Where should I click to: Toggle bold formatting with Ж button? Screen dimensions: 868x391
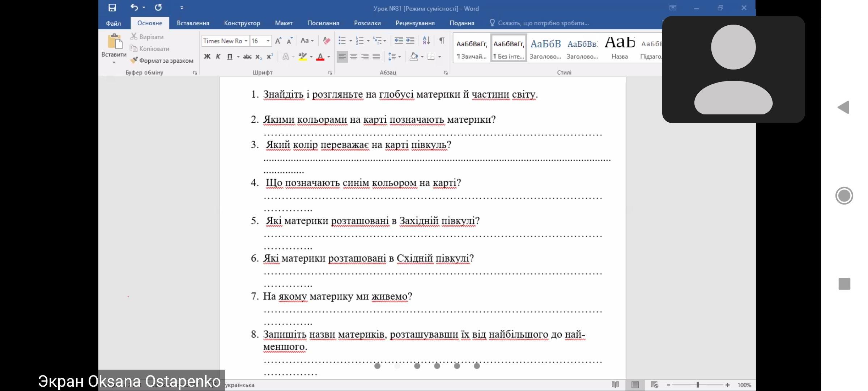coord(207,56)
